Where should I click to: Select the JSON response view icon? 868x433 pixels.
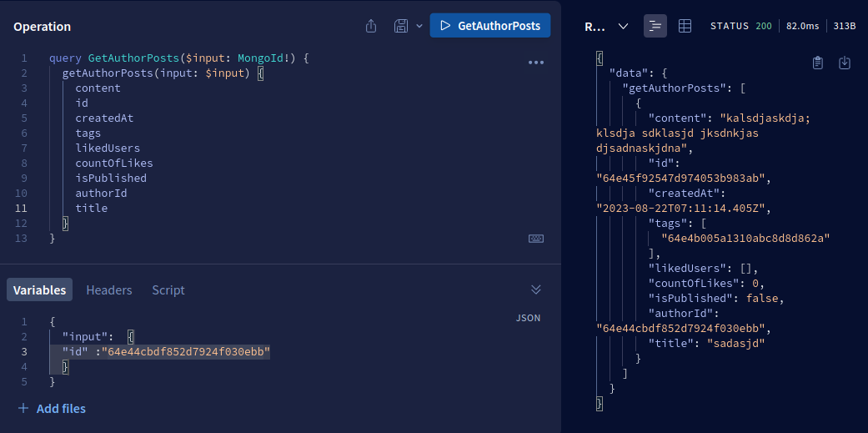pos(655,26)
